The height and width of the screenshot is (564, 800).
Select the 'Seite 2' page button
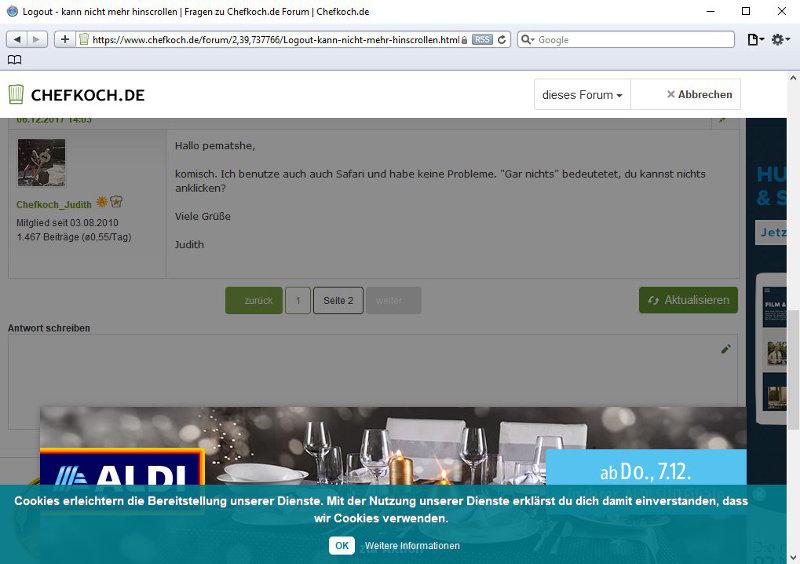tap(338, 300)
